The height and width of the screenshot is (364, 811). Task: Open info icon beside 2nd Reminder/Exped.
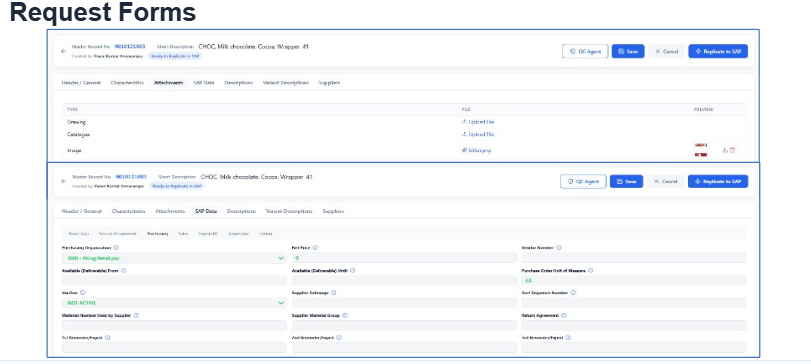[x=338, y=338]
